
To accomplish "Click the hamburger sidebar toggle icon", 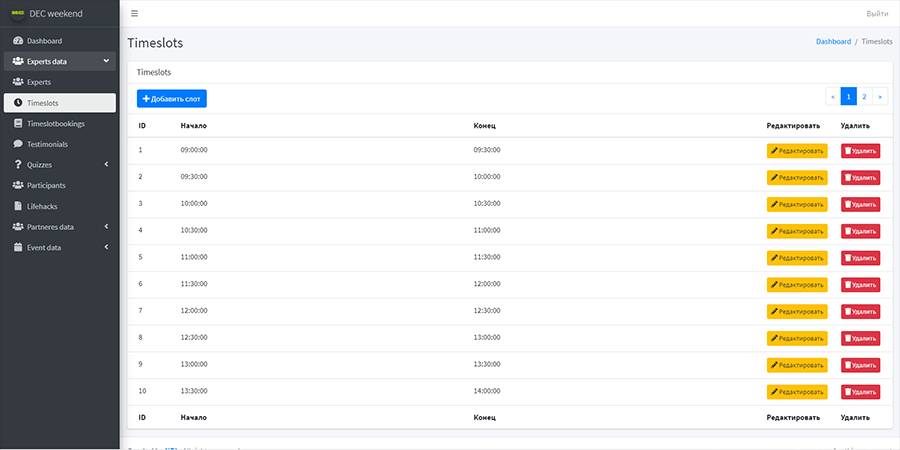I will click(x=135, y=13).
